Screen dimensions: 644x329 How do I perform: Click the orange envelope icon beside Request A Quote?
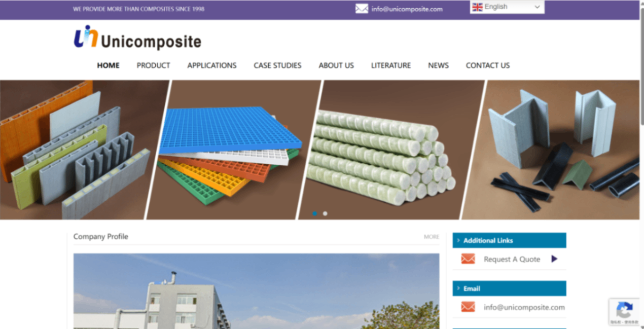[468, 259]
